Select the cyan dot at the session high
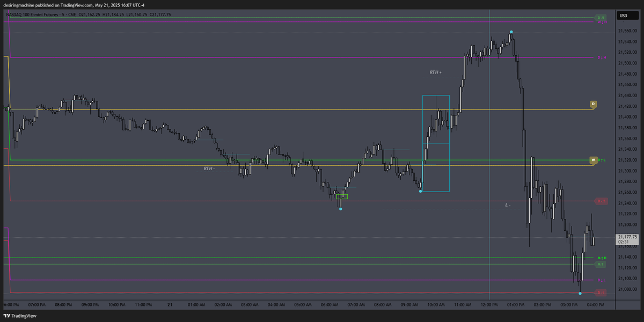This screenshot has width=644, height=322. point(511,32)
